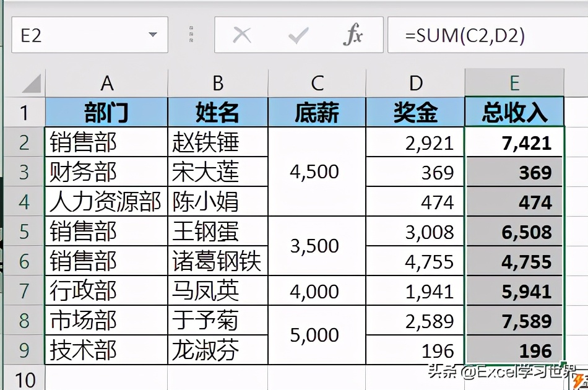Select the name cell 诸葛钢铁
This screenshot has width=588, height=390.
(x=218, y=261)
